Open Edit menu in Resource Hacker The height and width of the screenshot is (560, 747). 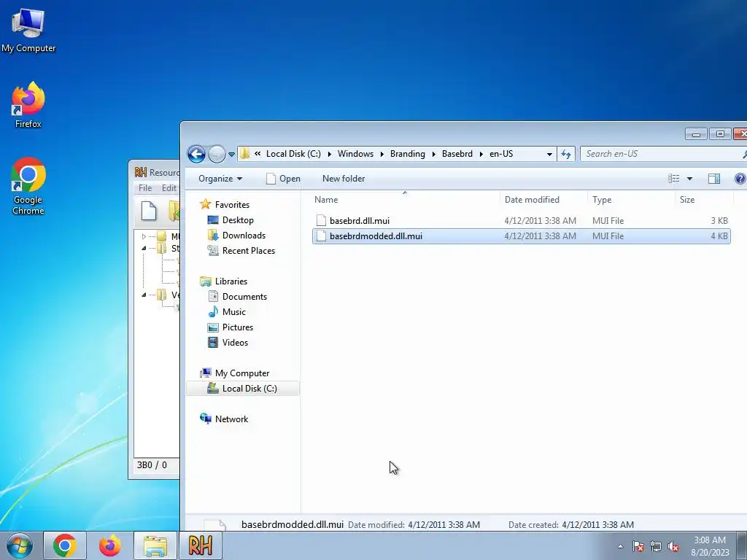point(169,188)
